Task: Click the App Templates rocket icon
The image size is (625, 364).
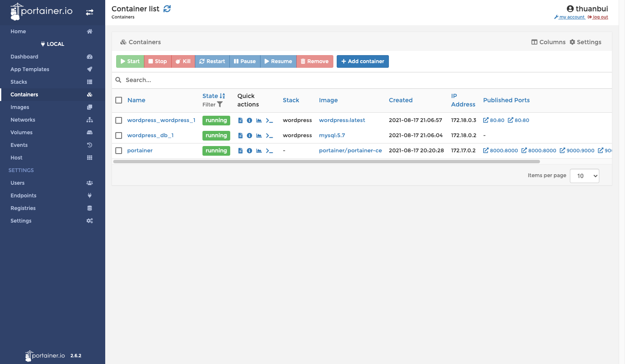Action: [x=90, y=69]
